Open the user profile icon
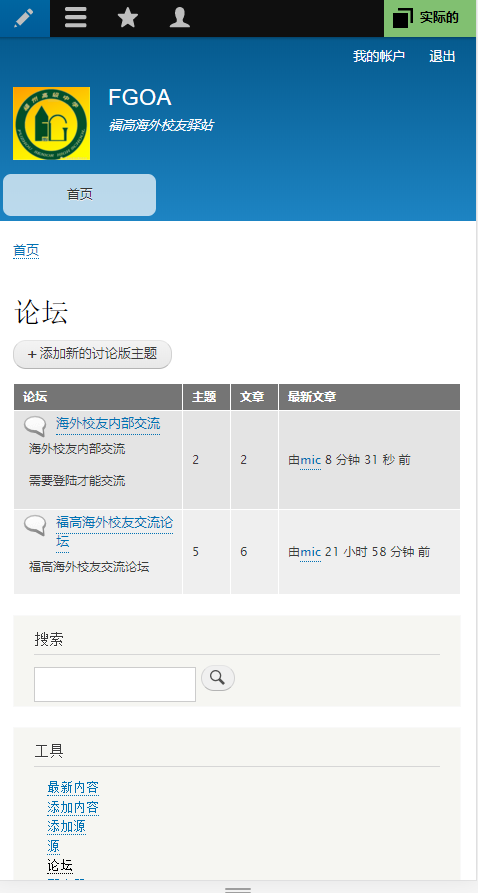The width and height of the screenshot is (478, 893). pyautogui.click(x=180, y=18)
